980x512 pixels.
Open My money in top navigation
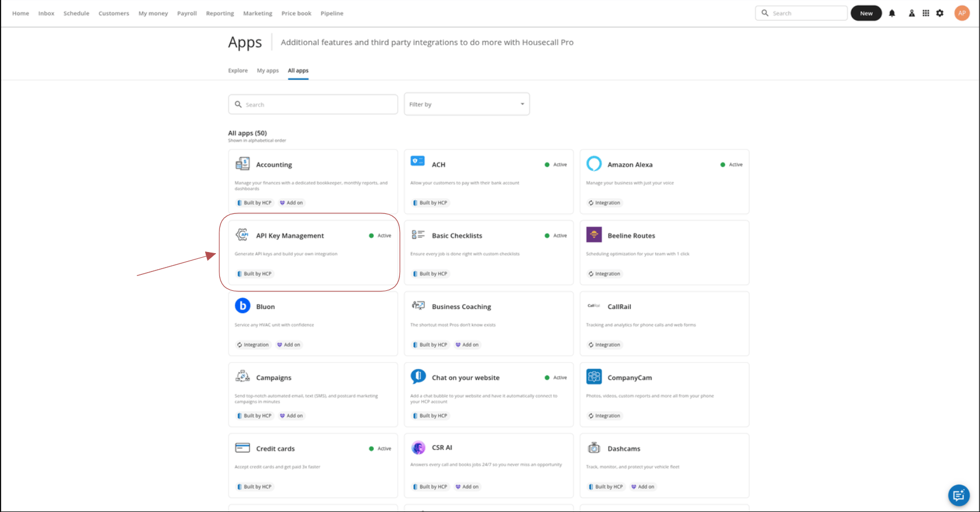point(153,13)
